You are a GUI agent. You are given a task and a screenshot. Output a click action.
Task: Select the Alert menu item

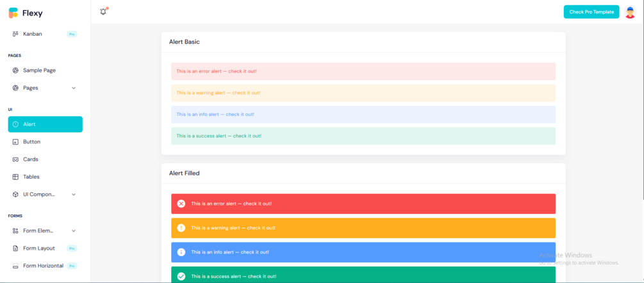click(45, 124)
